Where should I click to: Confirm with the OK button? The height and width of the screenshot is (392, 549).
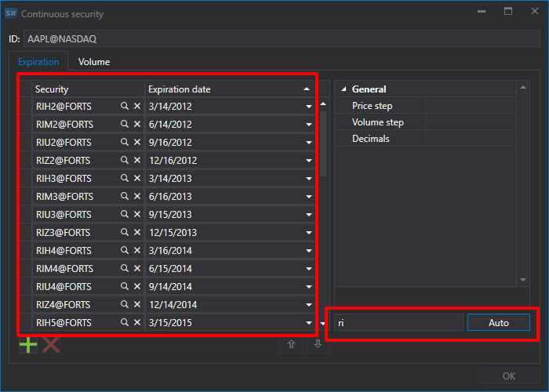[x=509, y=376]
